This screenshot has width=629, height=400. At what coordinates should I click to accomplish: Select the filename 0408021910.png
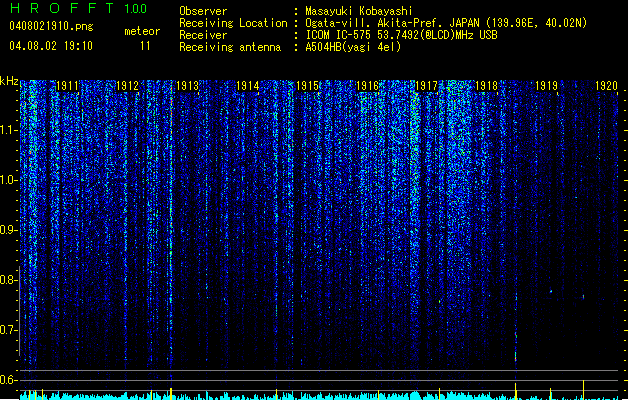click(51, 27)
